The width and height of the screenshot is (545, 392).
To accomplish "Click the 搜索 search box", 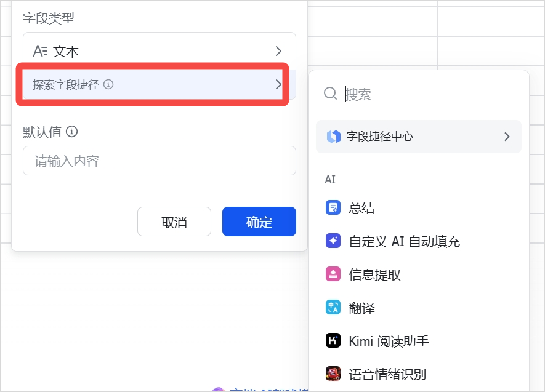I will (x=431, y=94).
